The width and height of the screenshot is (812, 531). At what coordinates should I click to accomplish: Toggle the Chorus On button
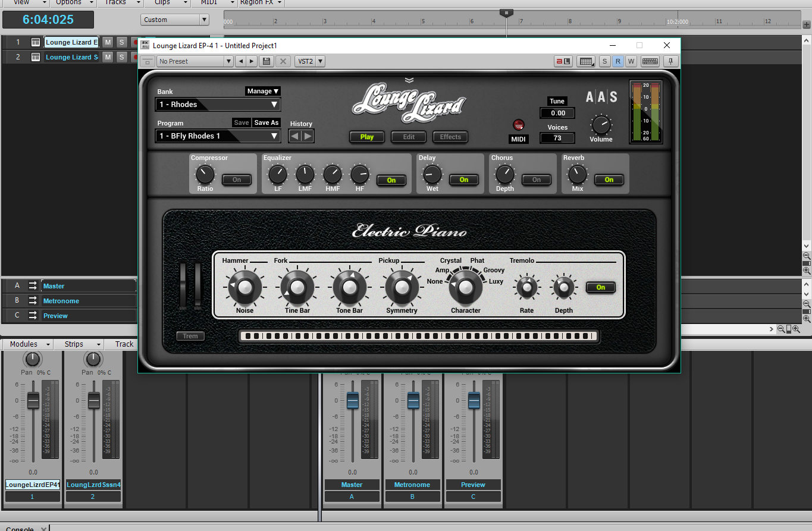tap(537, 180)
